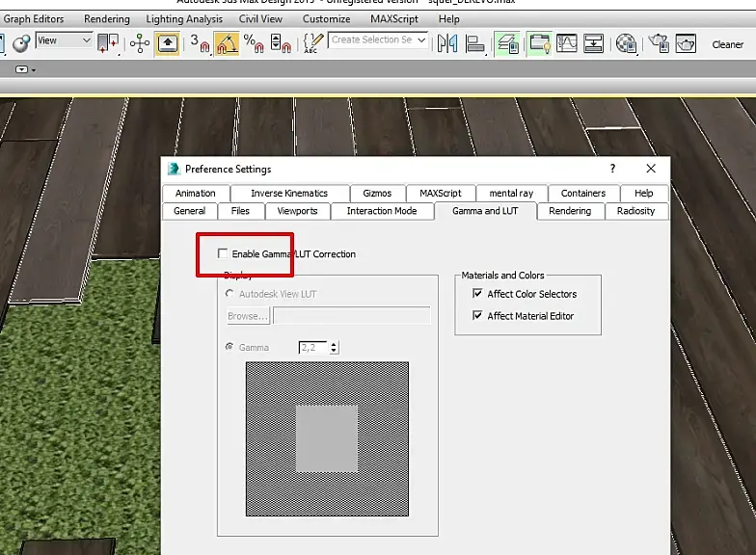Click the Select and Scale sphere icon
Viewport: 756px width, 555px height.
pos(21,43)
